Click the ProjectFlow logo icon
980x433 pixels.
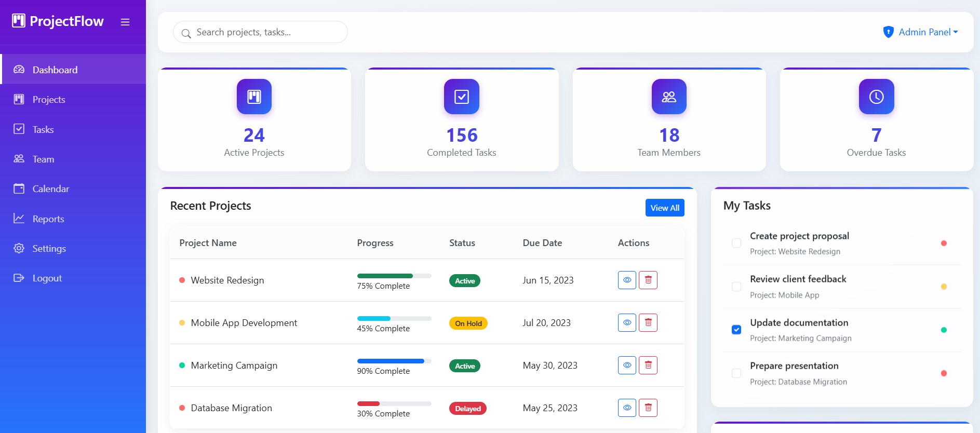(x=19, y=21)
